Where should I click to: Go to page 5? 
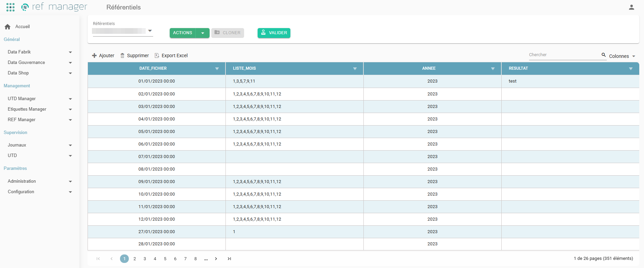point(165,259)
